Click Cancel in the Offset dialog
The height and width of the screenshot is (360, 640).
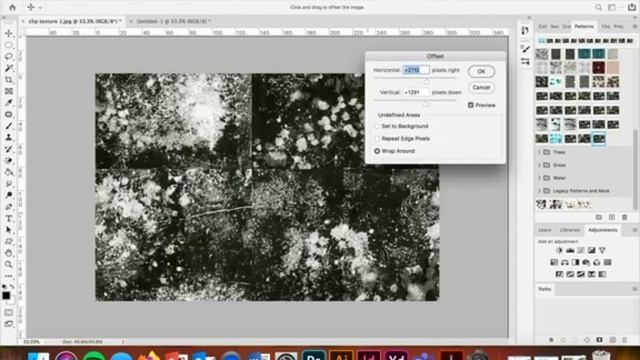(481, 87)
